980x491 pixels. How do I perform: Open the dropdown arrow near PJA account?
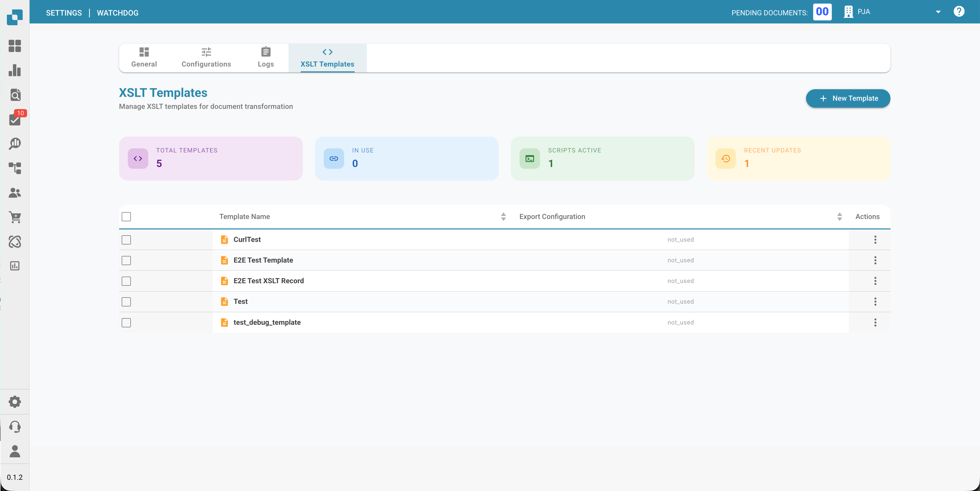point(938,12)
